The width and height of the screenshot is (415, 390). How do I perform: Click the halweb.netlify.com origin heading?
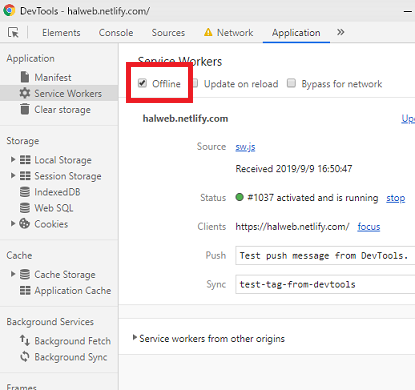pyautogui.click(x=185, y=119)
